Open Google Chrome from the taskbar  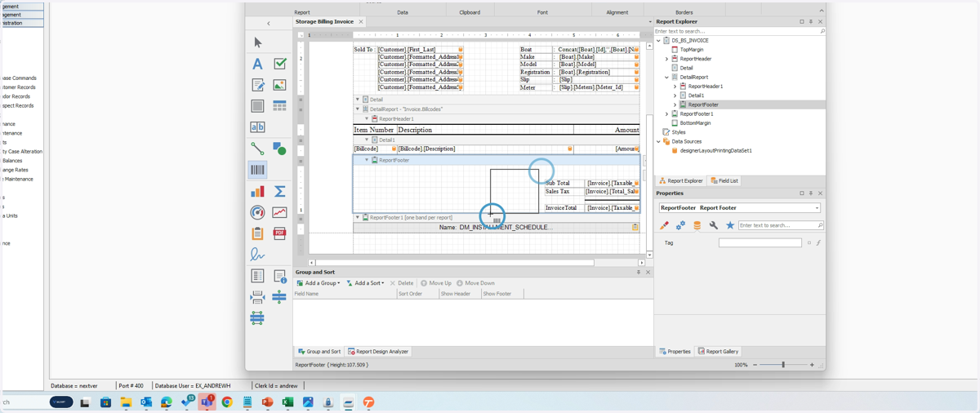pyautogui.click(x=227, y=402)
